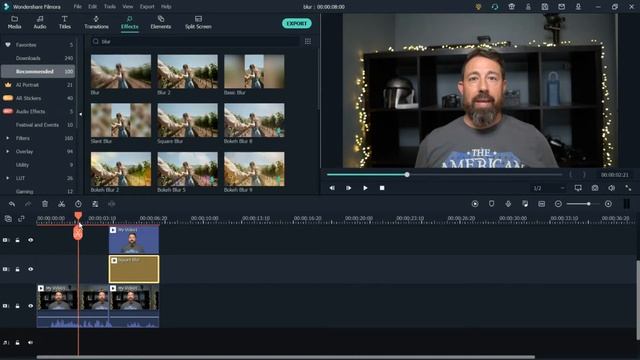
Task: Split clip using the scissors icon
Action: 61,204
